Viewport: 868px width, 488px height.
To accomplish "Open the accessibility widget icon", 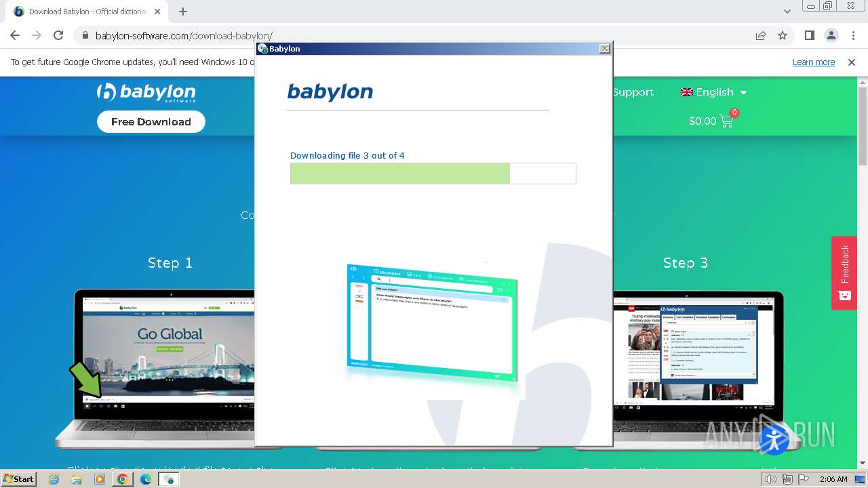I will 774,440.
